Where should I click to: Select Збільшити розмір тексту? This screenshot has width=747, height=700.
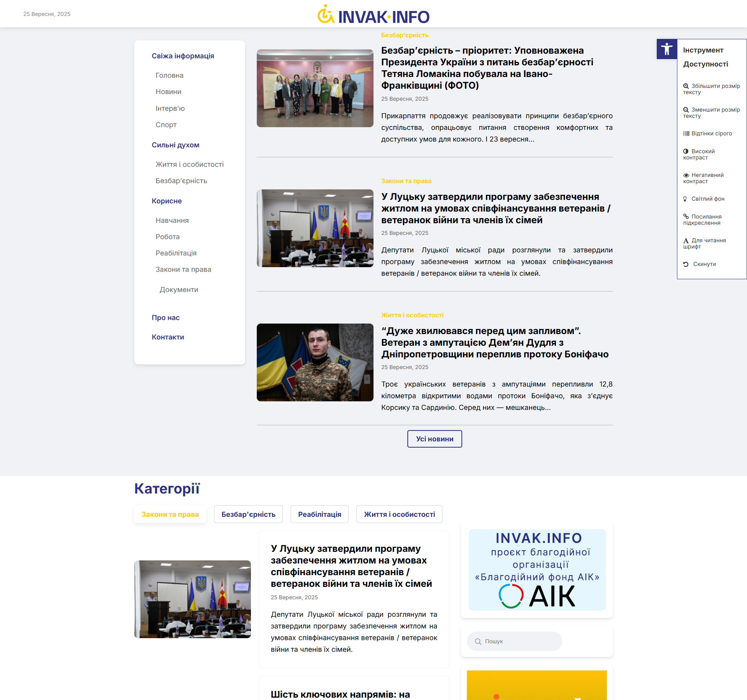712,89
